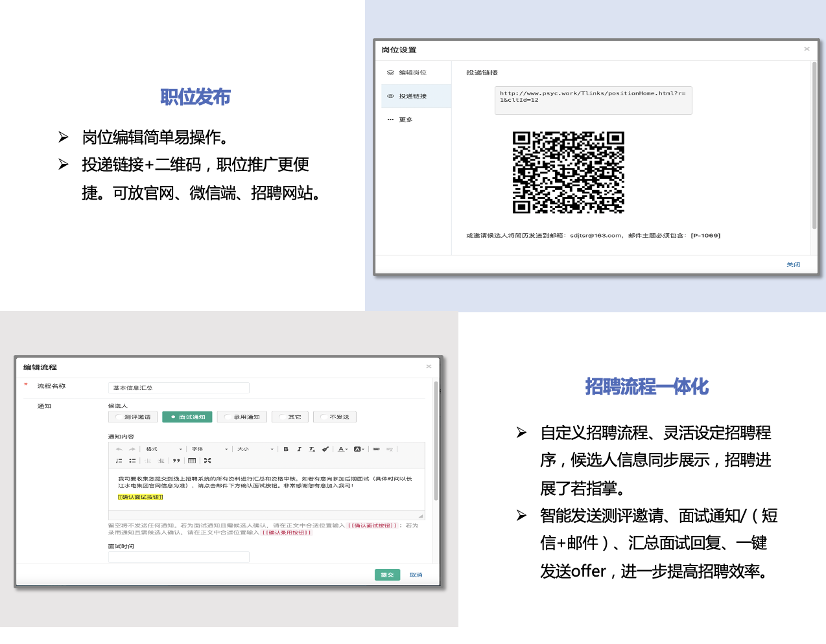Redo the edit in the notice editor
The image size is (826, 644).
tap(132, 449)
